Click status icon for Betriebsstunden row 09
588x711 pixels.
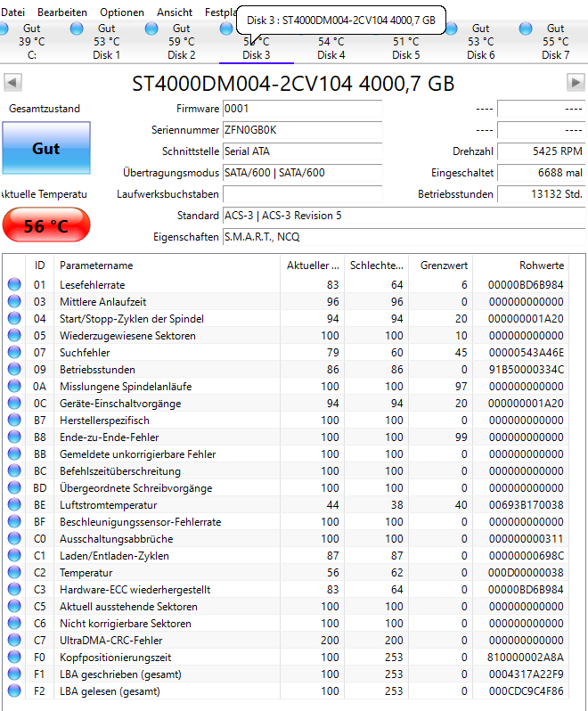14,369
